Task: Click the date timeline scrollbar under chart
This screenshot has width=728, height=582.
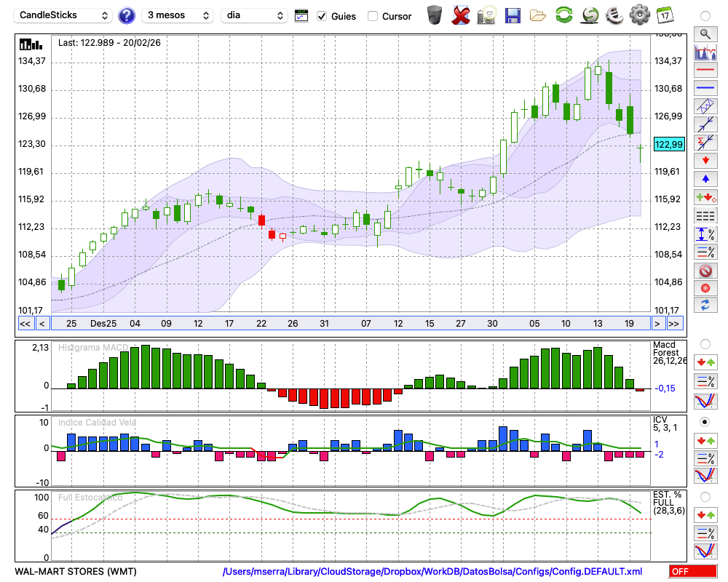Action: [349, 324]
